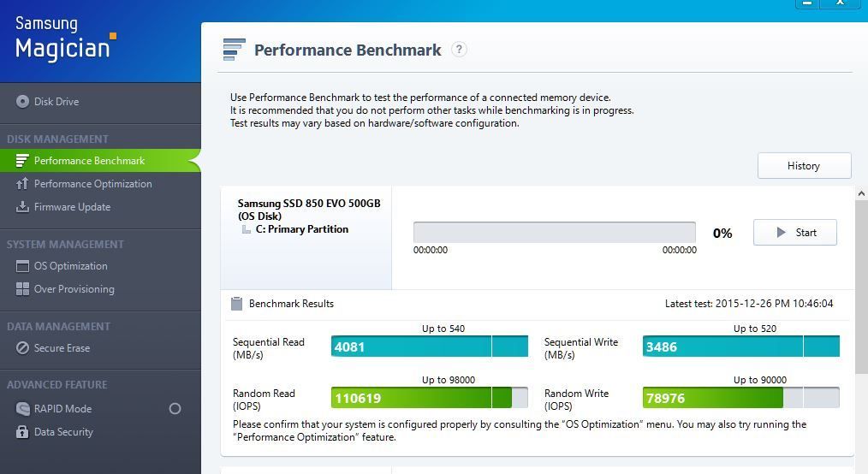This screenshot has height=474, width=868.
Task: Click the results list scrollbar up arrow
Action: click(x=861, y=193)
